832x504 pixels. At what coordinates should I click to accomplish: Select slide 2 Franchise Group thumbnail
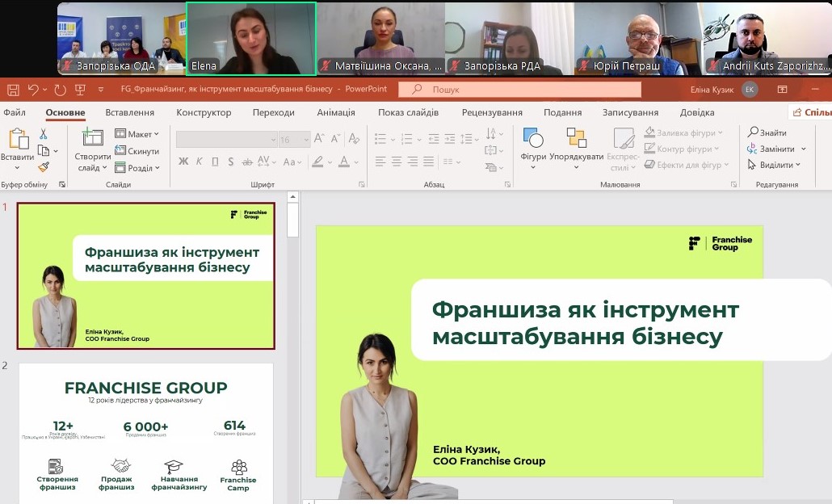coord(145,433)
